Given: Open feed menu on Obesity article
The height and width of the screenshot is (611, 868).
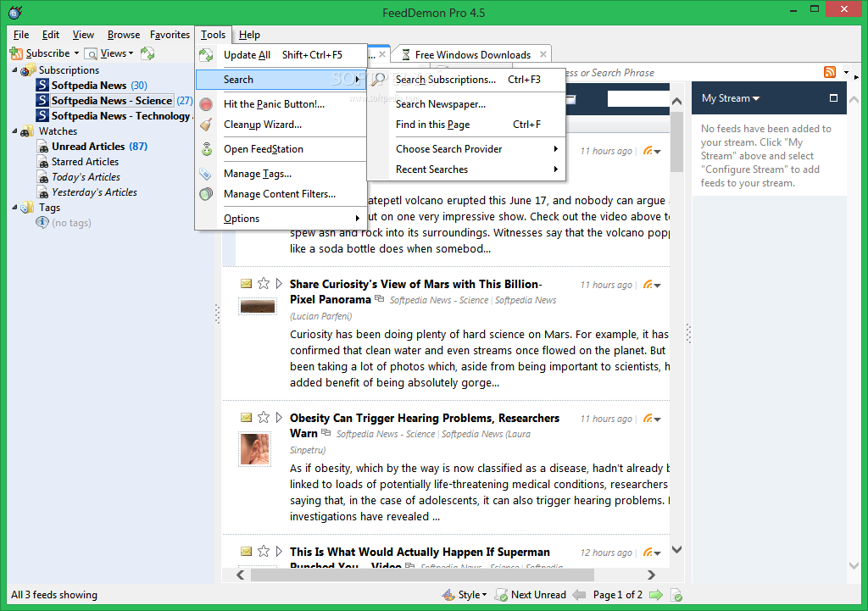Looking at the screenshot, I should [x=652, y=419].
